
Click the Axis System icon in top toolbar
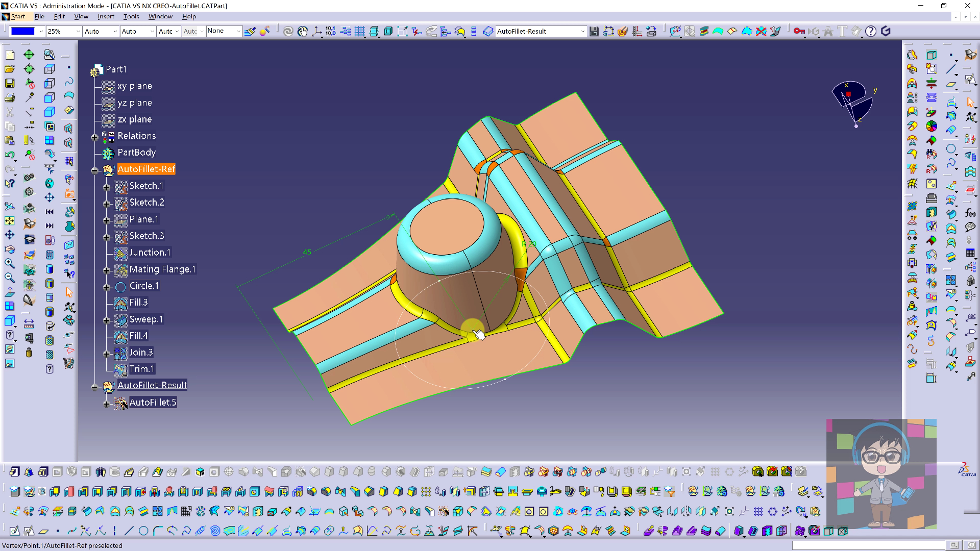point(317,32)
